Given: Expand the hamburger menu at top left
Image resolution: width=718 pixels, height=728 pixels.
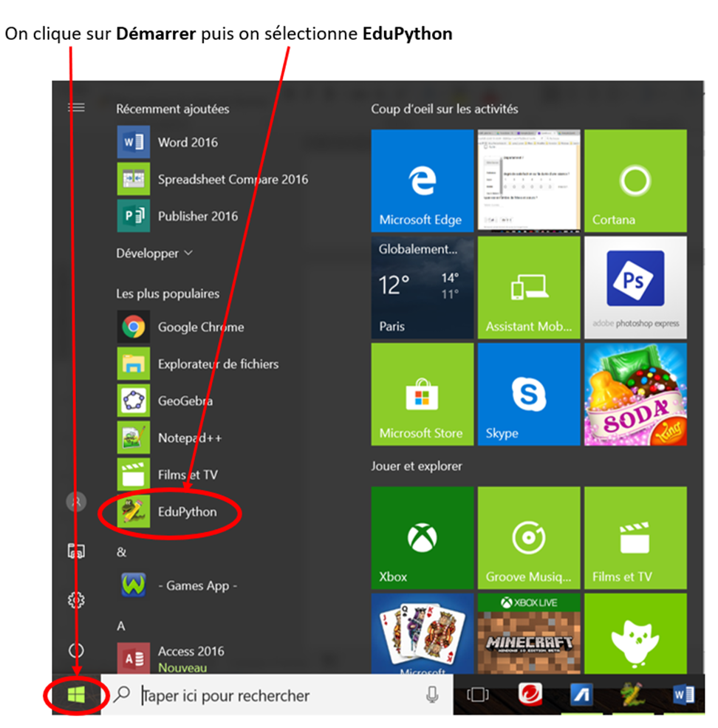Looking at the screenshot, I should click(76, 108).
